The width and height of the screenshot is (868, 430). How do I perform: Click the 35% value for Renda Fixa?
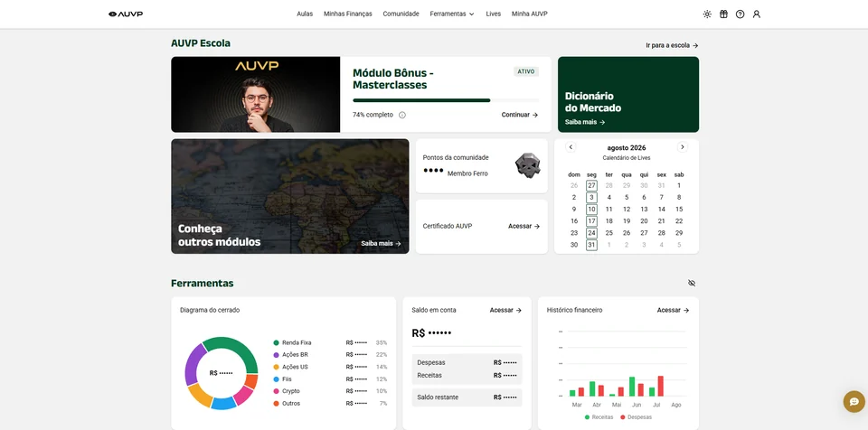tap(382, 343)
